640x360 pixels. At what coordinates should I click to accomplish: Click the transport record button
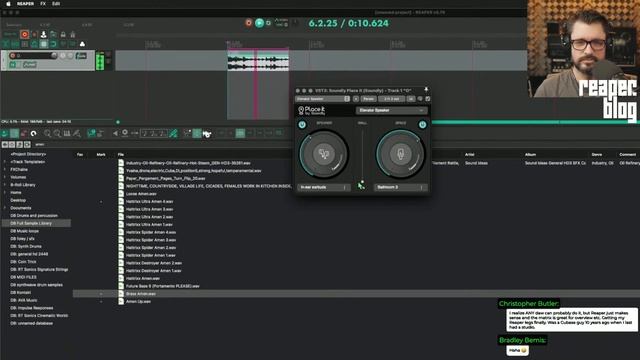pyautogui.click(x=249, y=23)
